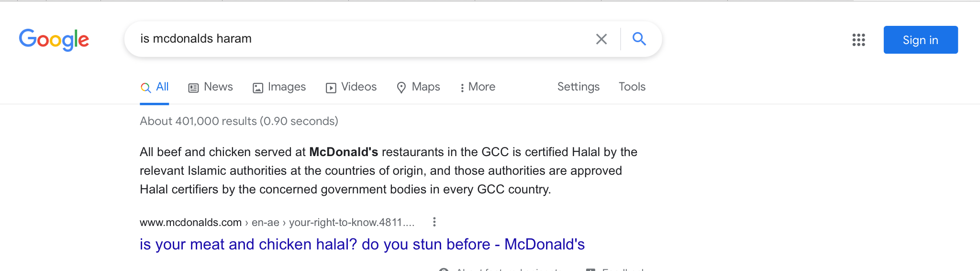Clear the search query with the X icon
This screenshot has height=271, width=980.
click(601, 39)
